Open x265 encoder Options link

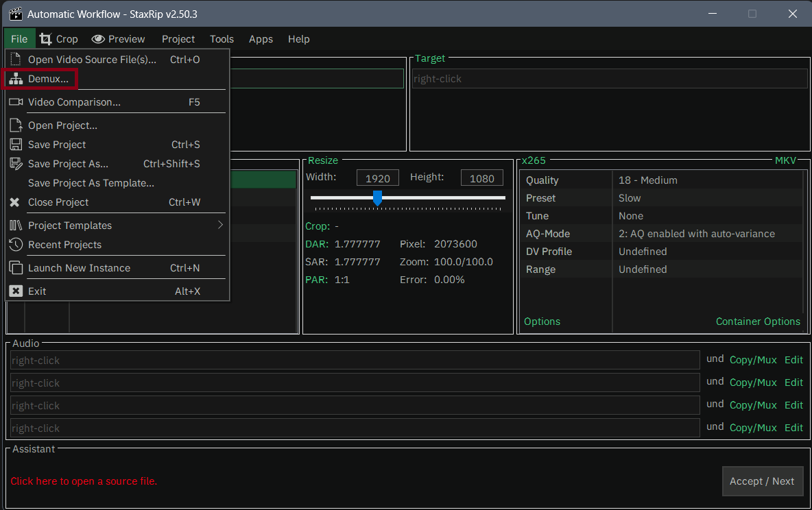[542, 321]
